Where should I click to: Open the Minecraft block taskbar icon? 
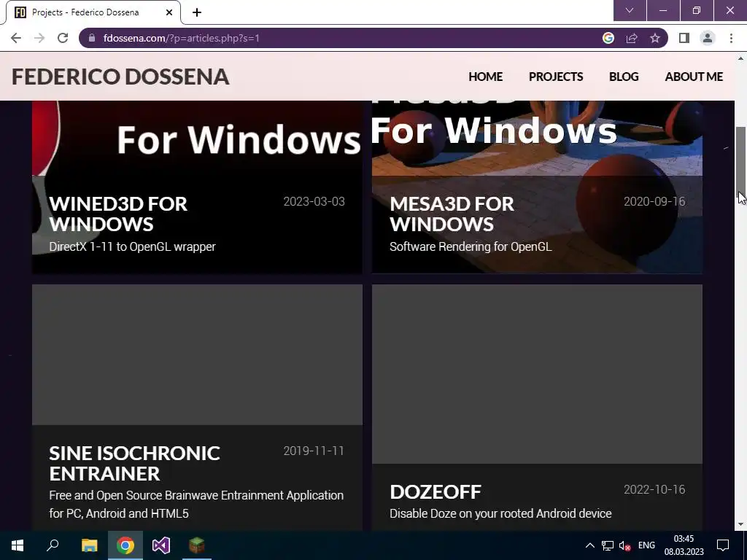[197, 545]
